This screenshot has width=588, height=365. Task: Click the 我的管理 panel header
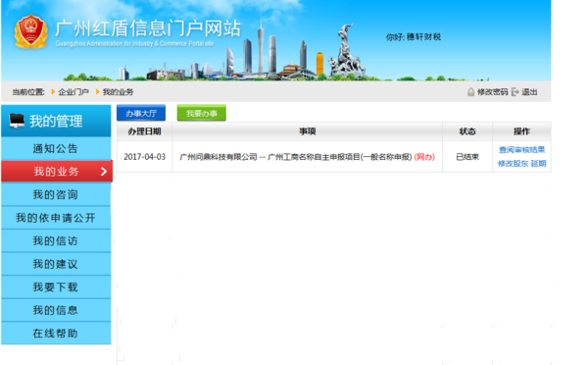pos(56,121)
